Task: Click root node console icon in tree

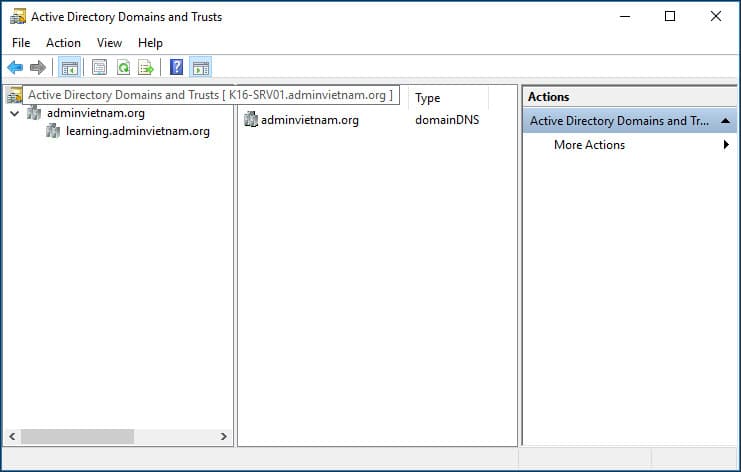Action: point(14,95)
